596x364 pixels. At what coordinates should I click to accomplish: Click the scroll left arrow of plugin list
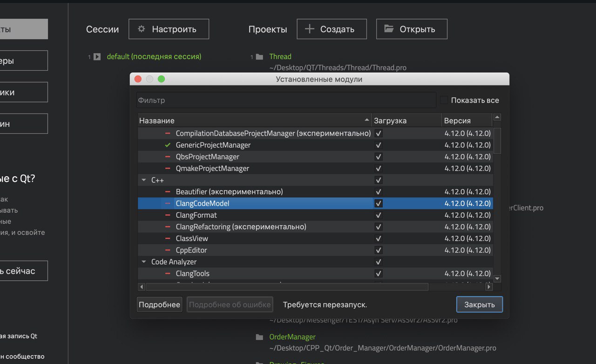(x=142, y=287)
